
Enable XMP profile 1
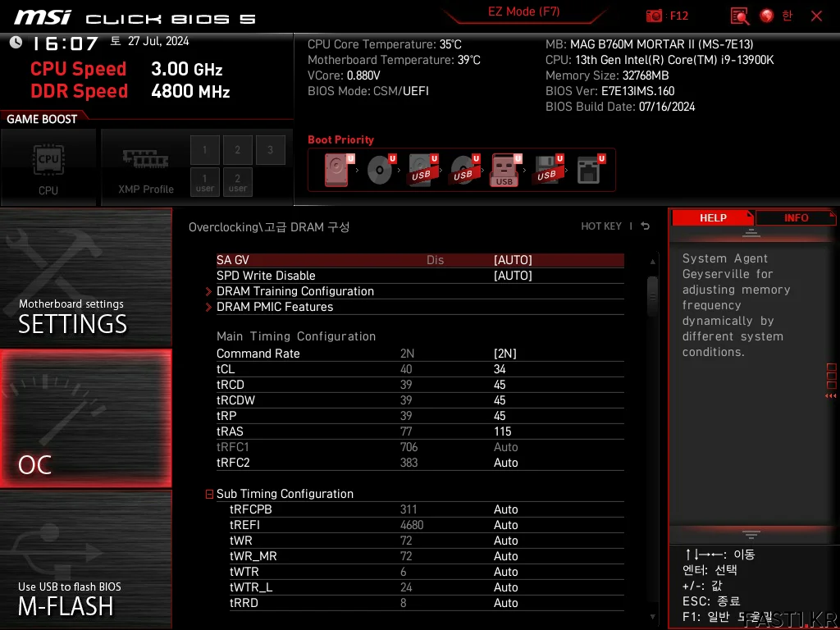coord(204,150)
